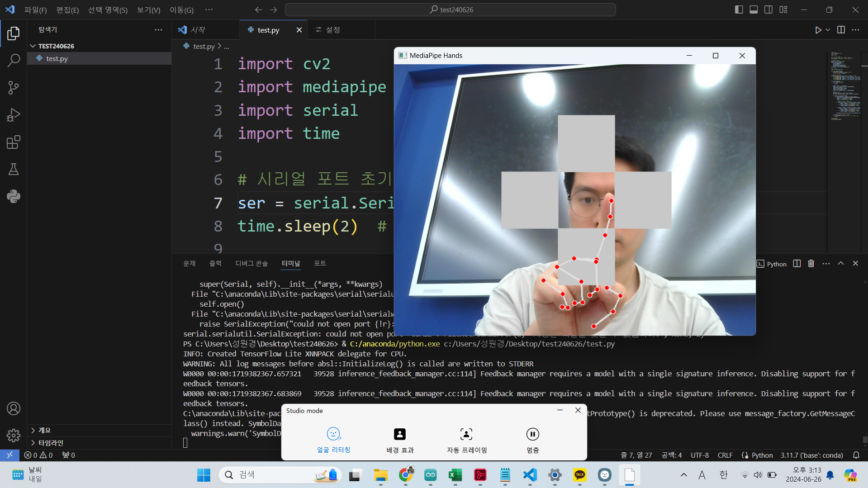This screenshot has height=488, width=868.
Task: Open the 편집(E) menu
Action: point(67,10)
